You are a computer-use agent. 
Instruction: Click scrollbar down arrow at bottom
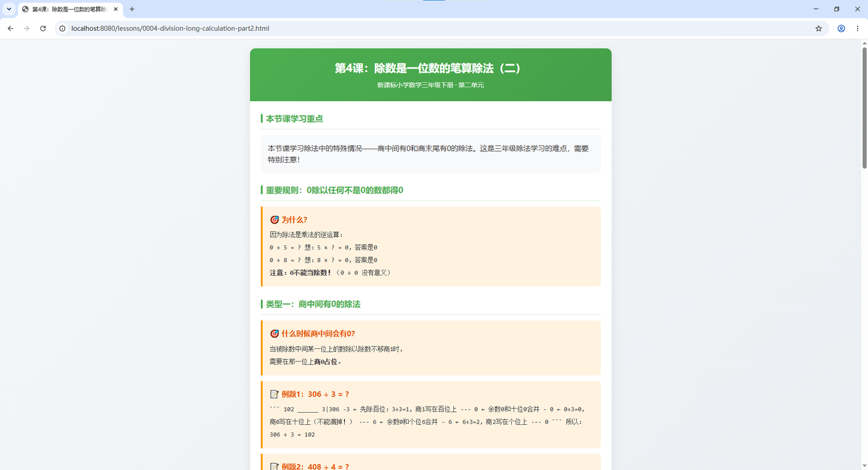pyautogui.click(x=864, y=466)
